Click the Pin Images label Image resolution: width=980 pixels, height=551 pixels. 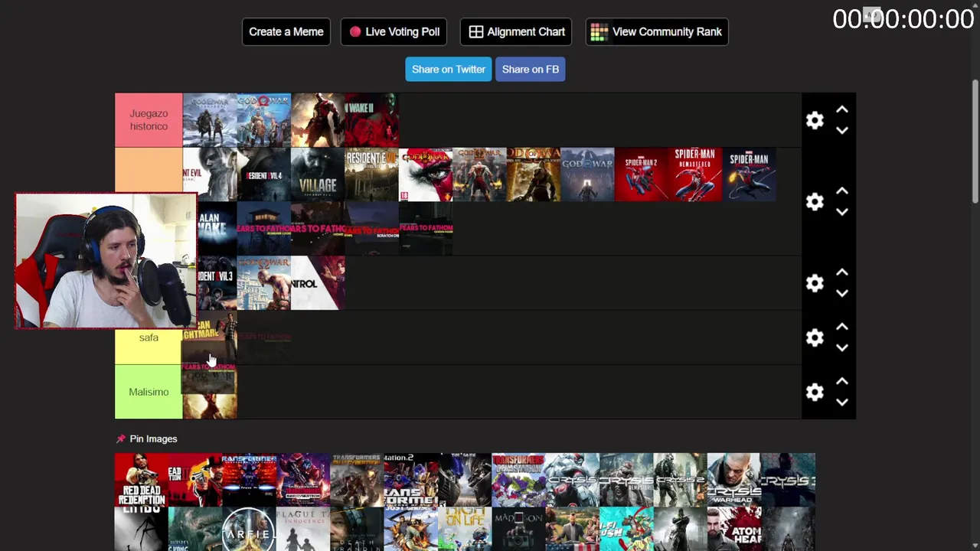(x=153, y=439)
